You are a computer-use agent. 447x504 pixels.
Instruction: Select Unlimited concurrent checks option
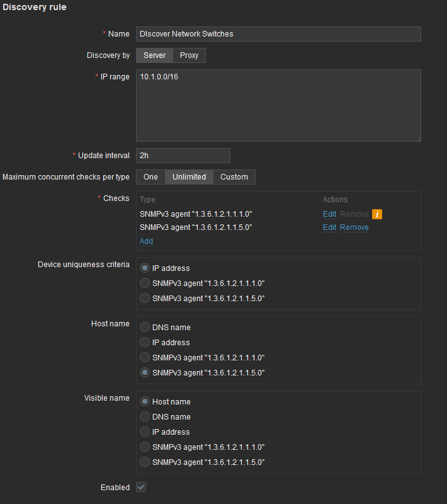pyautogui.click(x=189, y=177)
